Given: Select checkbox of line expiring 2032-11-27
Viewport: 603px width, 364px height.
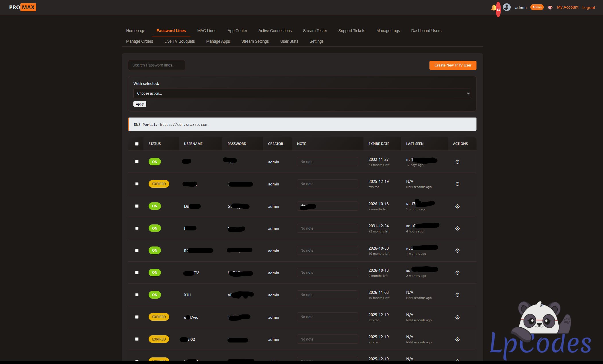Looking at the screenshot, I should (137, 162).
